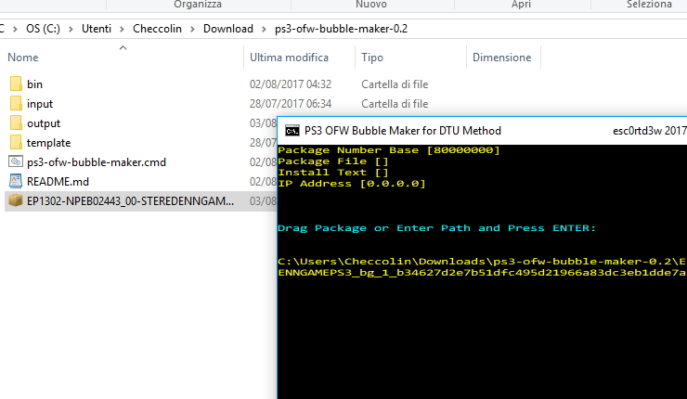Click the entered package path in console
Image resolution: width=687 pixels, height=399 pixels.
click(x=482, y=267)
